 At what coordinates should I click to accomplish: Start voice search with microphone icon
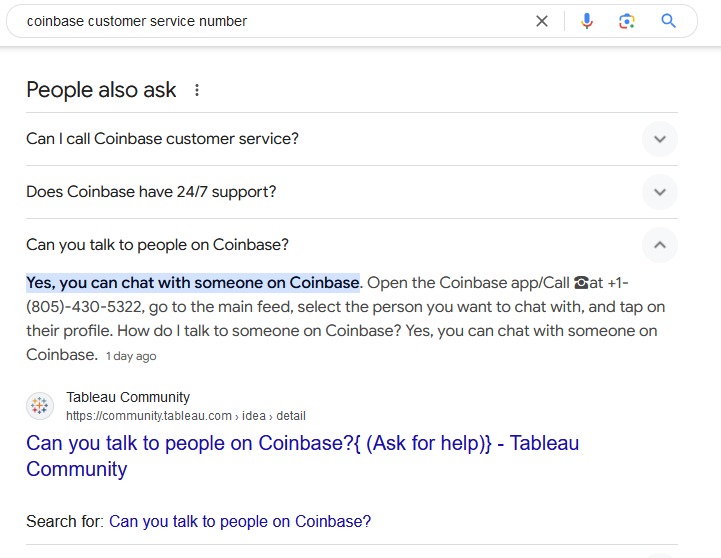pos(587,21)
